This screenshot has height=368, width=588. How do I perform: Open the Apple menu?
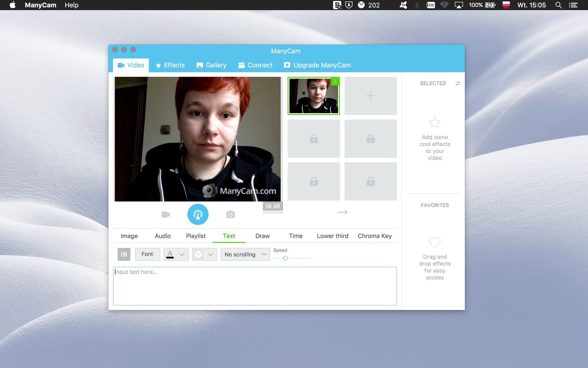(x=13, y=5)
